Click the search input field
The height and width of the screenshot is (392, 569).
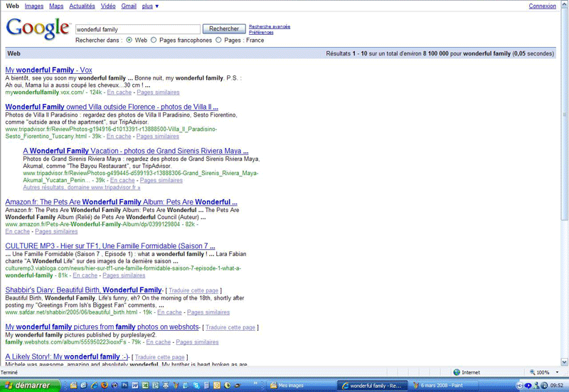(x=138, y=29)
